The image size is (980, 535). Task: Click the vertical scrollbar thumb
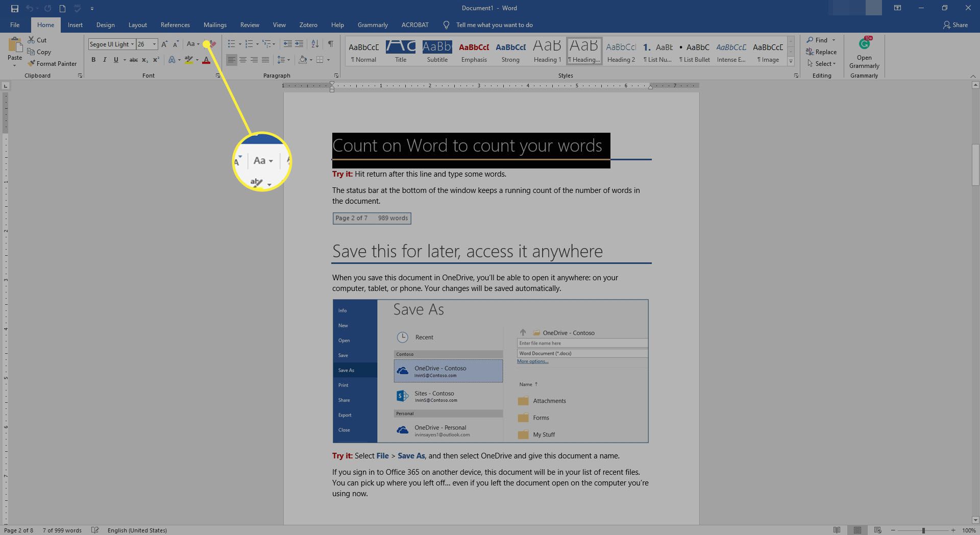tap(975, 165)
